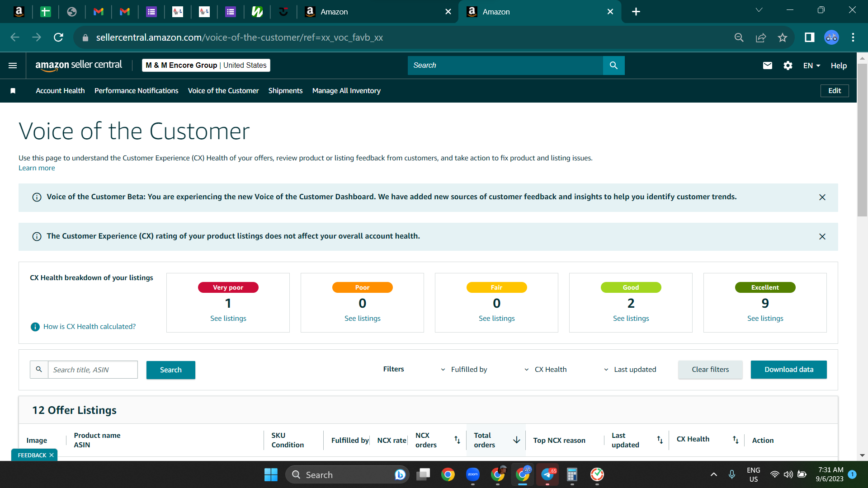Screen dimensions: 868x488
Task: Expand the Fulfilled by filter dropdown
Action: click(464, 370)
